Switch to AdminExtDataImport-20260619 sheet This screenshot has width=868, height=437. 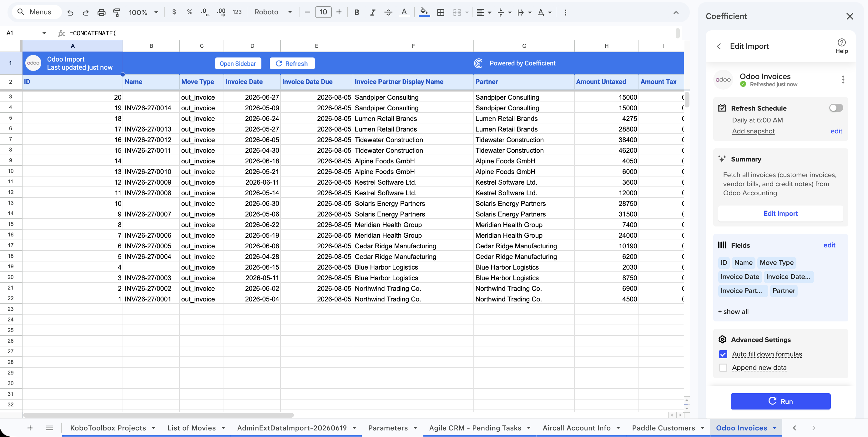point(292,428)
